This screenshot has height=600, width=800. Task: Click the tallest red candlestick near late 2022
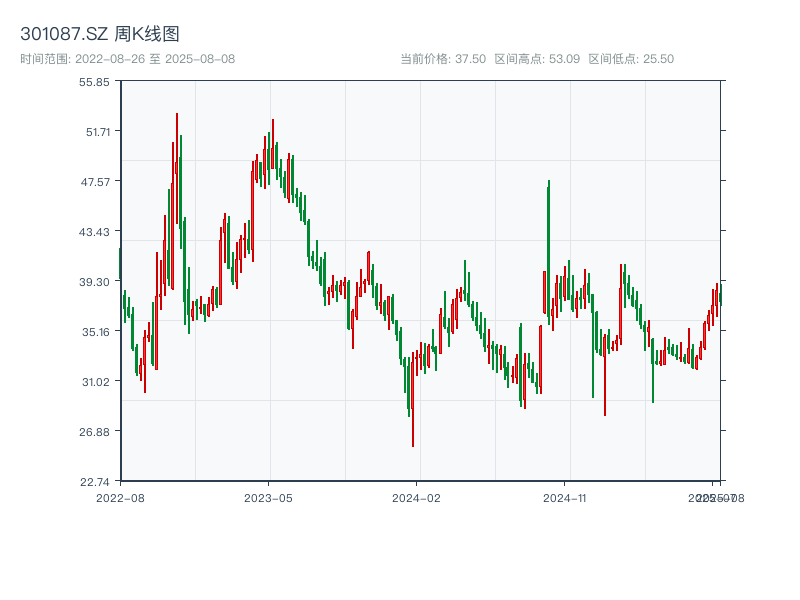point(177,168)
